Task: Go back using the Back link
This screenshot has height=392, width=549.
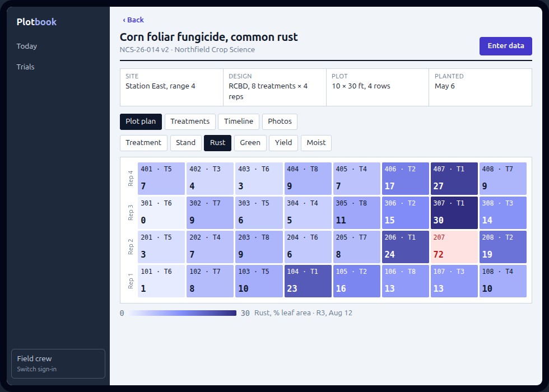Action: (x=133, y=20)
